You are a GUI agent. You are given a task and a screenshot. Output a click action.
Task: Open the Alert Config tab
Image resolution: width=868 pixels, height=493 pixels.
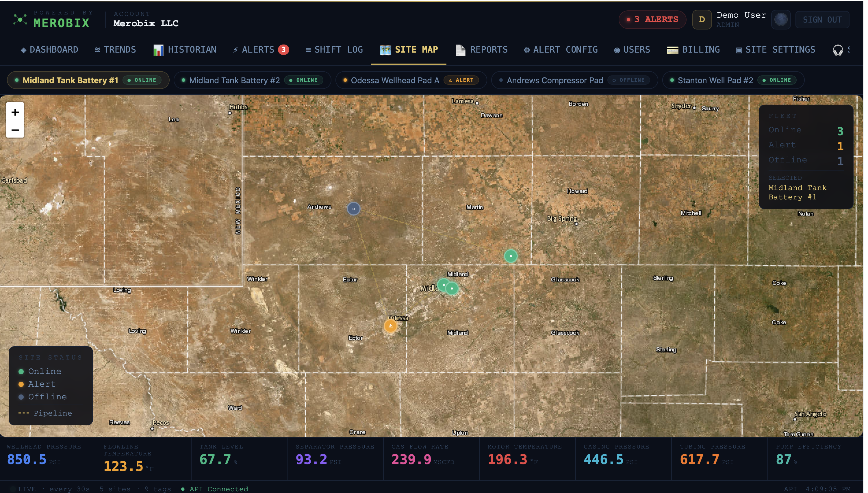click(561, 50)
